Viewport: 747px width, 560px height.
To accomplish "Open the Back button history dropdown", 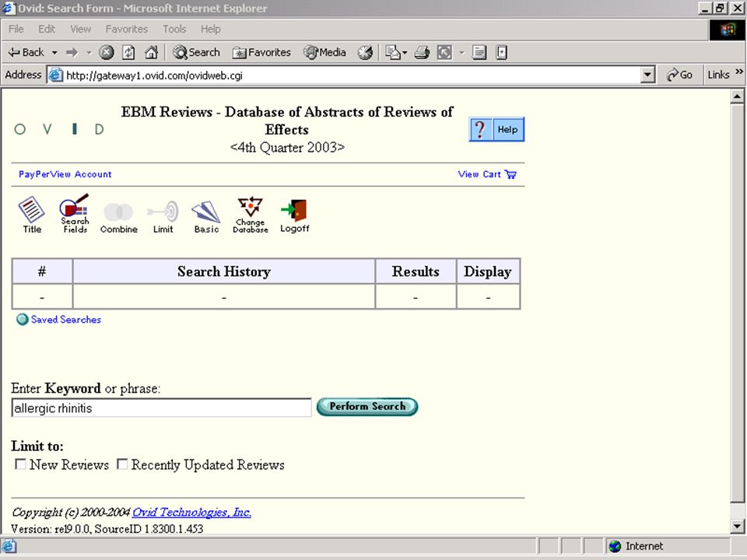I will 54,52.
